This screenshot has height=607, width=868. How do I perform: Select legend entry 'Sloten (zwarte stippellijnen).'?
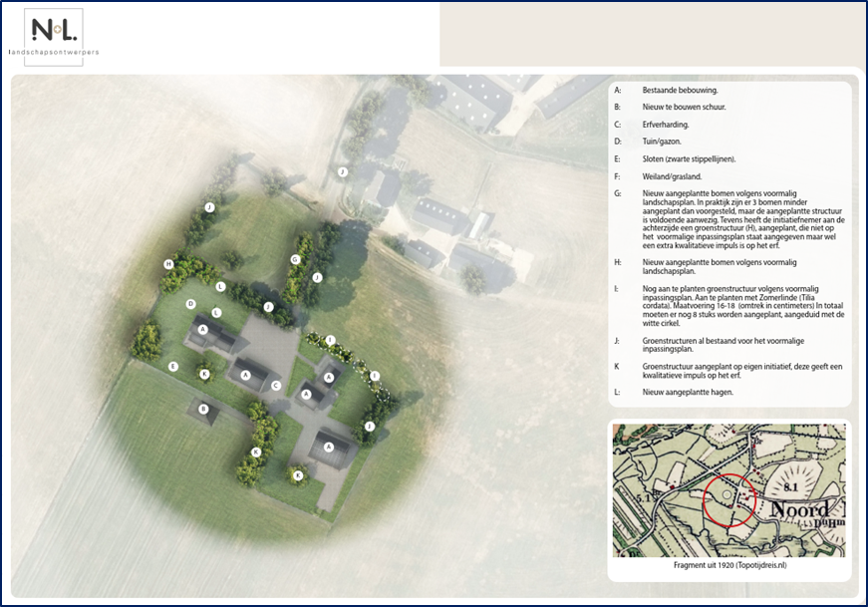[689, 159]
